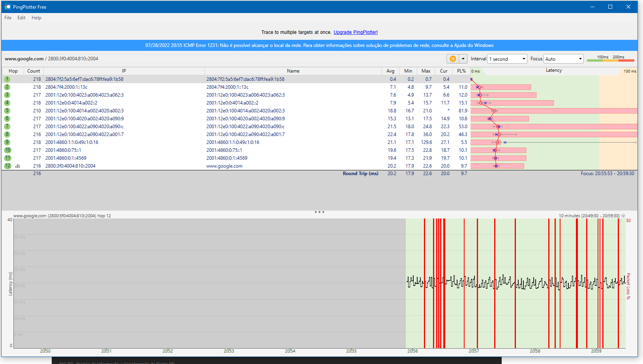This screenshot has width=643, height=364.
Task: Click the Hop column header
Action: 13,71
